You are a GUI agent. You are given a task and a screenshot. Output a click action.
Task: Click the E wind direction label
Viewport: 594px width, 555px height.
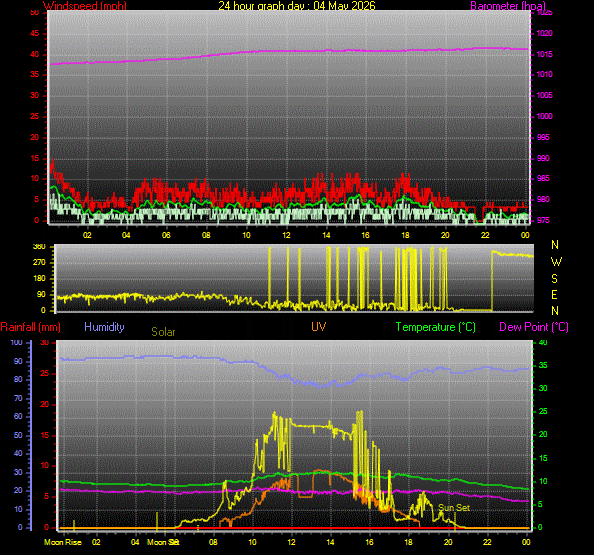tap(554, 295)
